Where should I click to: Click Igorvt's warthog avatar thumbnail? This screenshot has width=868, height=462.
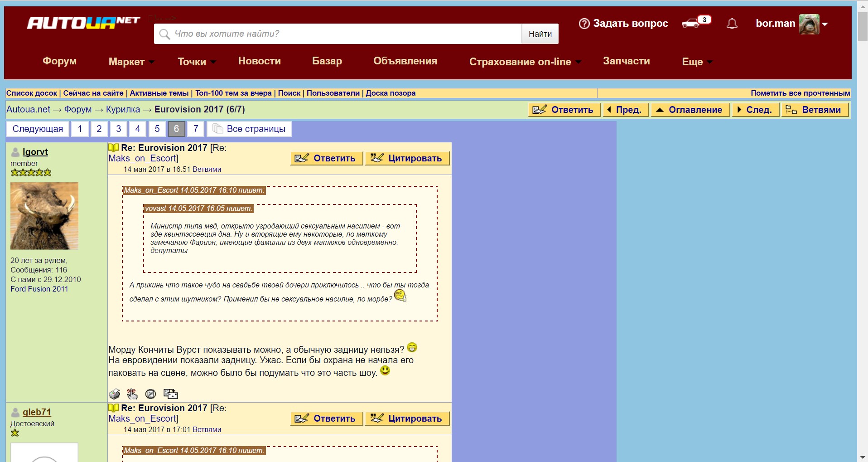(44, 216)
